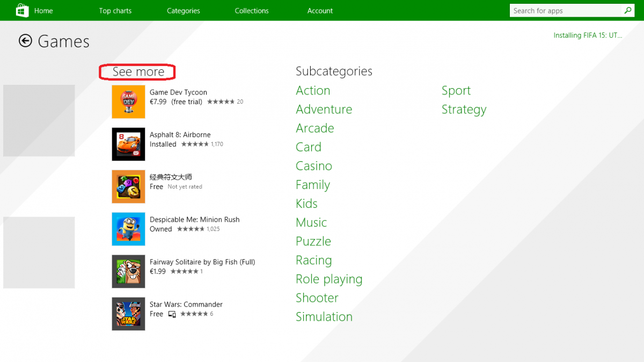Click the €1.99 price of Fairway Solitaire
Screen dimensions: 644x362
tap(158, 271)
